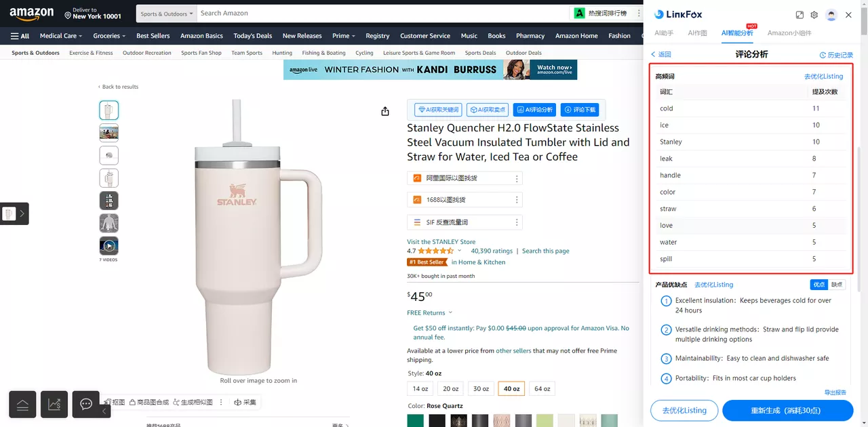Click 重新生成 regenerate button
The image size is (868, 427).
point(787,411)
